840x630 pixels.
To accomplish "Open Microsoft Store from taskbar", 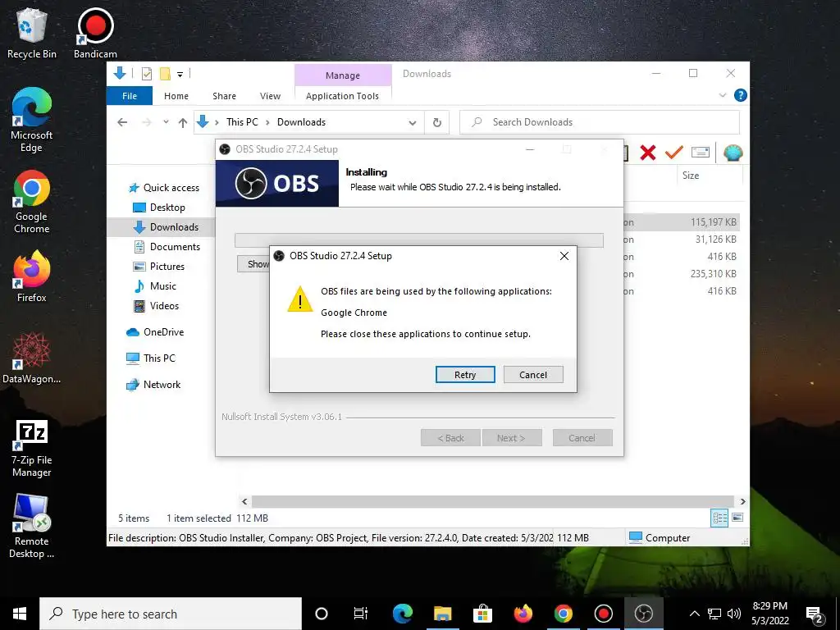I will pyautogui.click(x=482, y=614).
